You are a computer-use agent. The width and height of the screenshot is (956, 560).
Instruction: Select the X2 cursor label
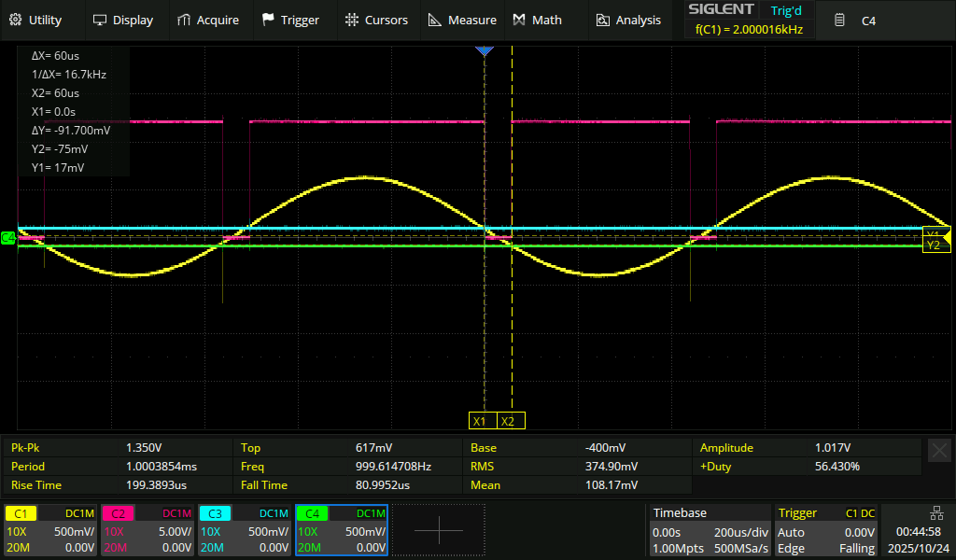click(x=510, y=421)
